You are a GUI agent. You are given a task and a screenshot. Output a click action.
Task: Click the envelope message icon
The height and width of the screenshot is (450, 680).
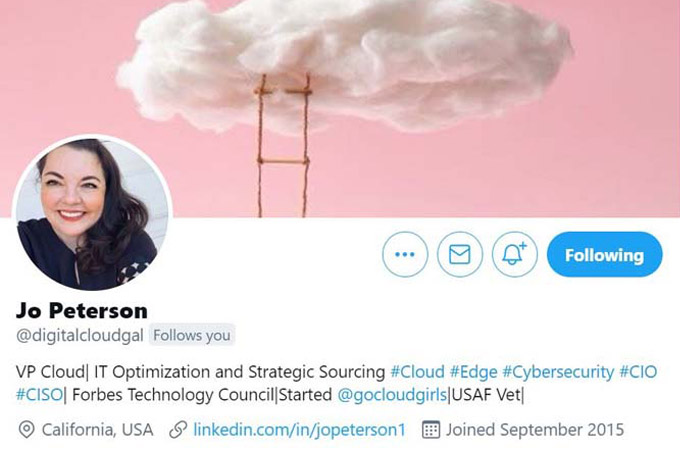[x=460, y=254]
